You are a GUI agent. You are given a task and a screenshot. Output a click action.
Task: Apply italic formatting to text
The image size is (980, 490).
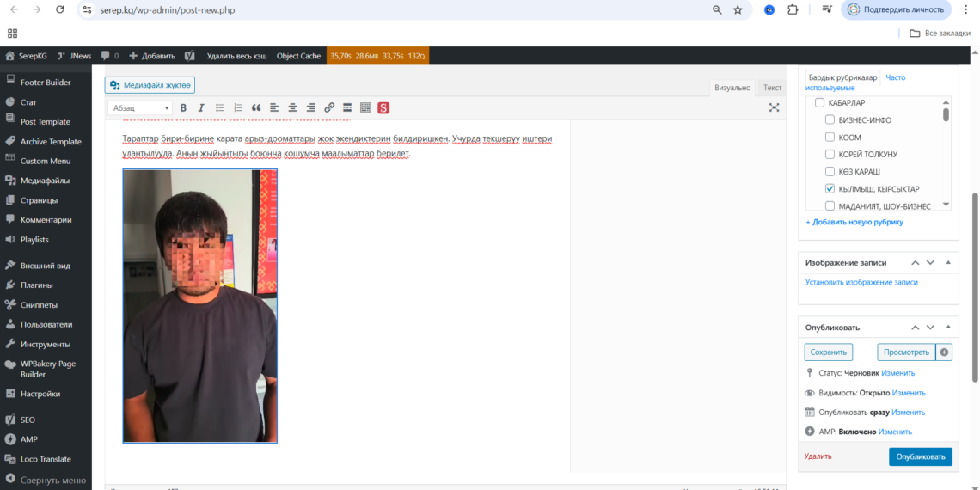pos(201,107)
